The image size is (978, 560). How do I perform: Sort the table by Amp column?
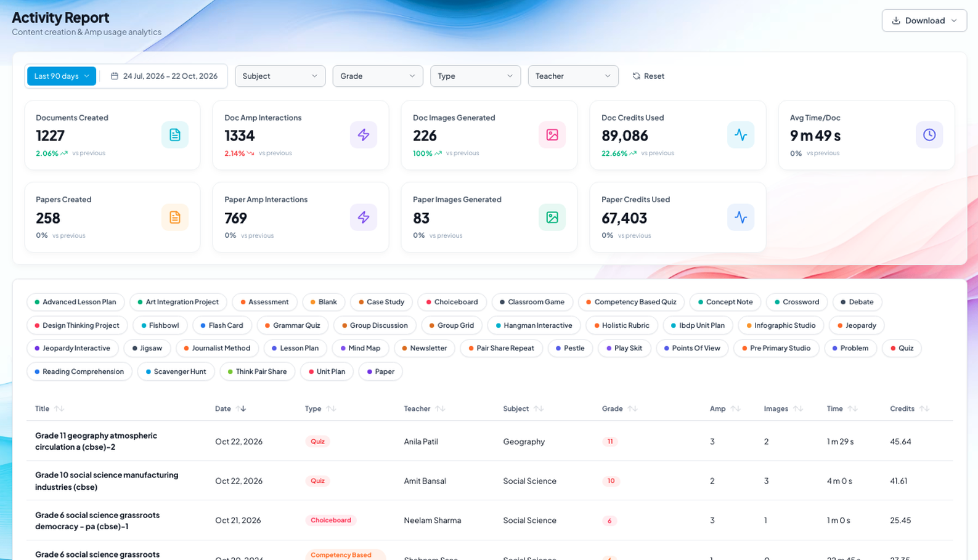[735, 408]
